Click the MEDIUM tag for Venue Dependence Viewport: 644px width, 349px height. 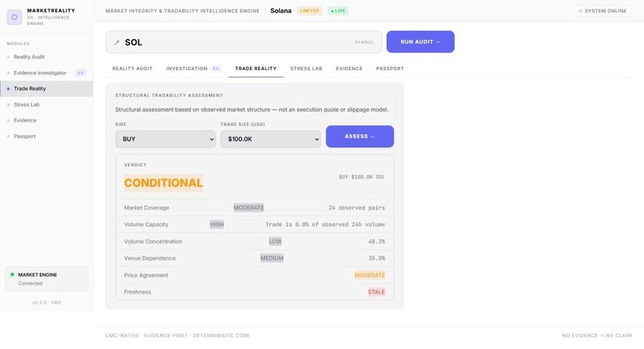click(272, 258)
